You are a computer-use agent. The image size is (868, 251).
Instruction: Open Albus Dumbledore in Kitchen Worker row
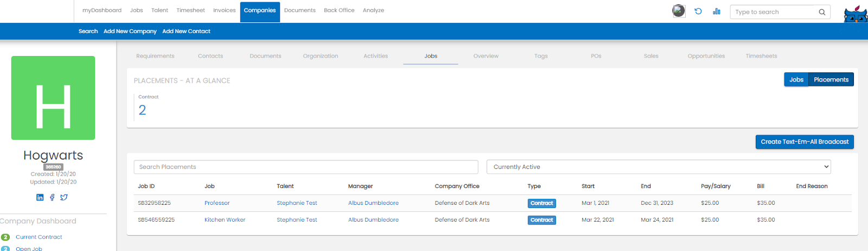click(x=373, y=219)
